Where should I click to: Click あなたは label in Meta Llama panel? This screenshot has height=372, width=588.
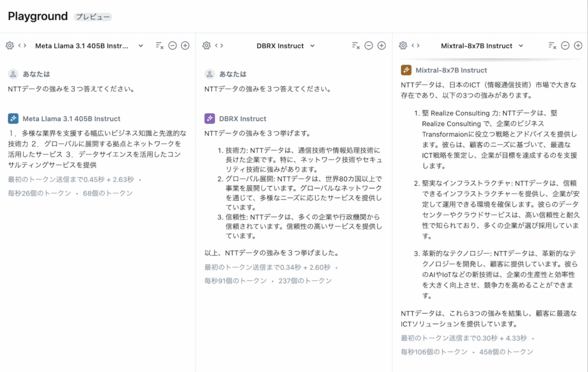[36, 74]
